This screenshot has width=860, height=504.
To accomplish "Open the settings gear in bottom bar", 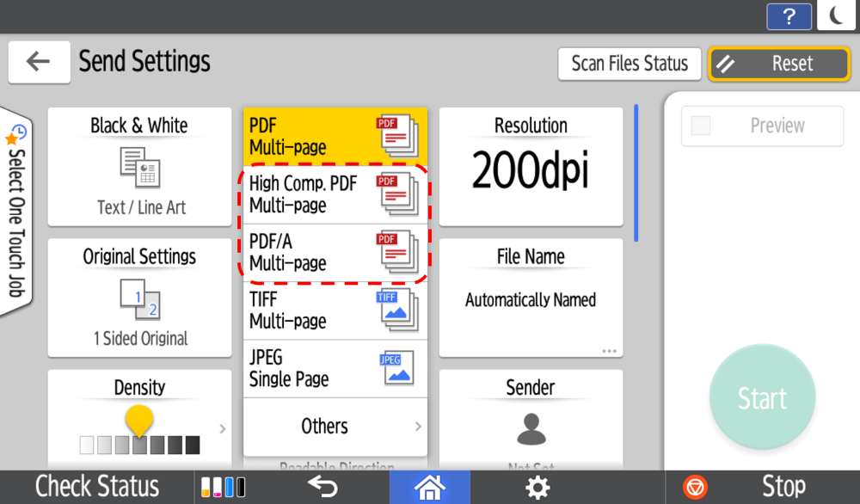I will pos(537,487).
